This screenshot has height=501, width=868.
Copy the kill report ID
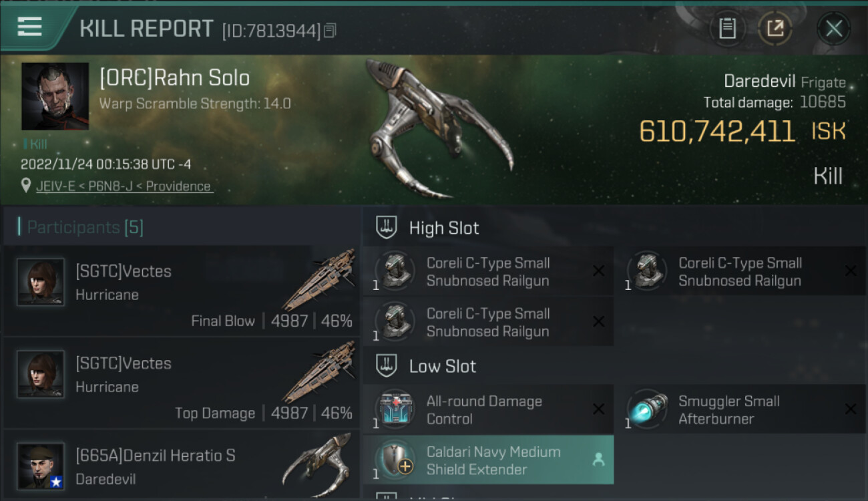click(x=331, y=31)
